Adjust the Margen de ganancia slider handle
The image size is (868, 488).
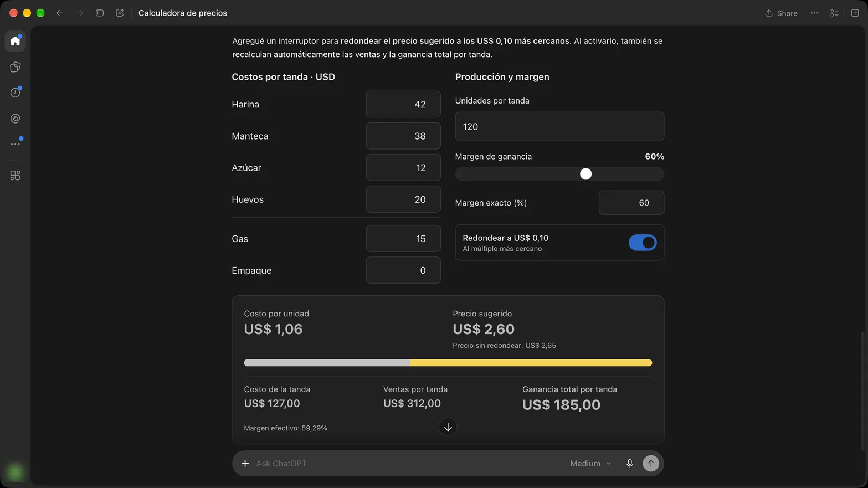click(585, 174)
